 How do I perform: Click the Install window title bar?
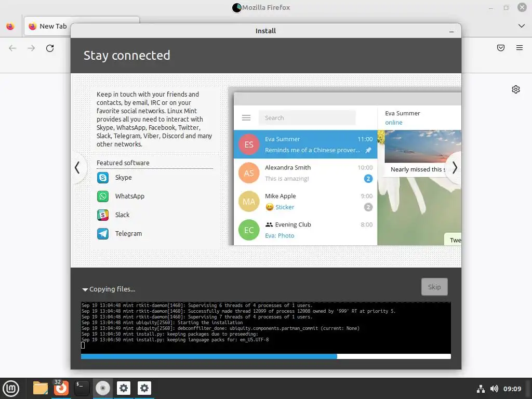click(x=265, y=31)
